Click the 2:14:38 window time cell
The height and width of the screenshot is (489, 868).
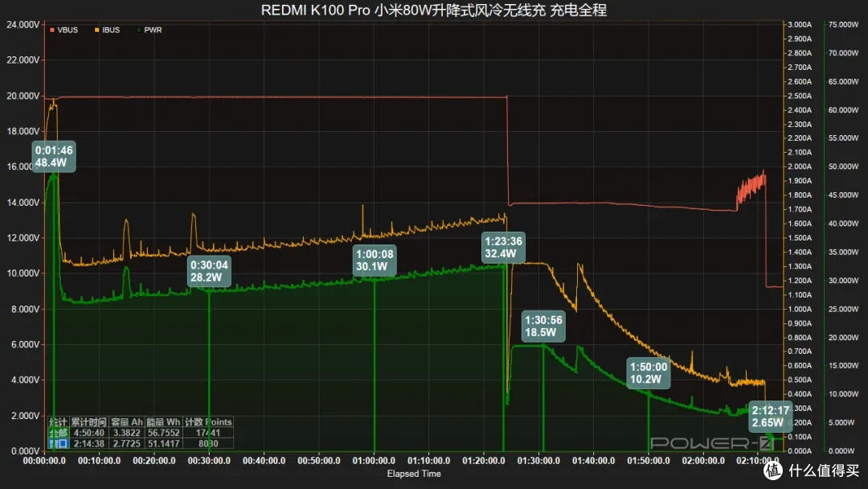point(88,443)
